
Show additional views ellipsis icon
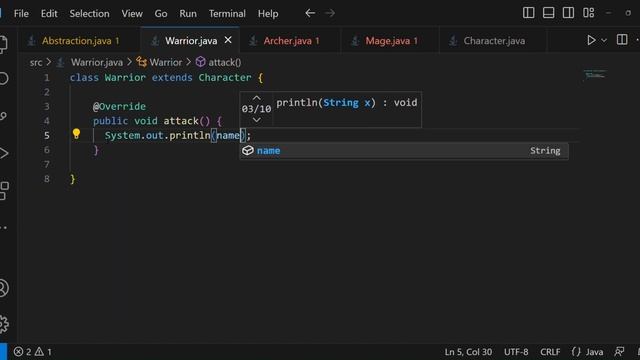pos(3,228)
